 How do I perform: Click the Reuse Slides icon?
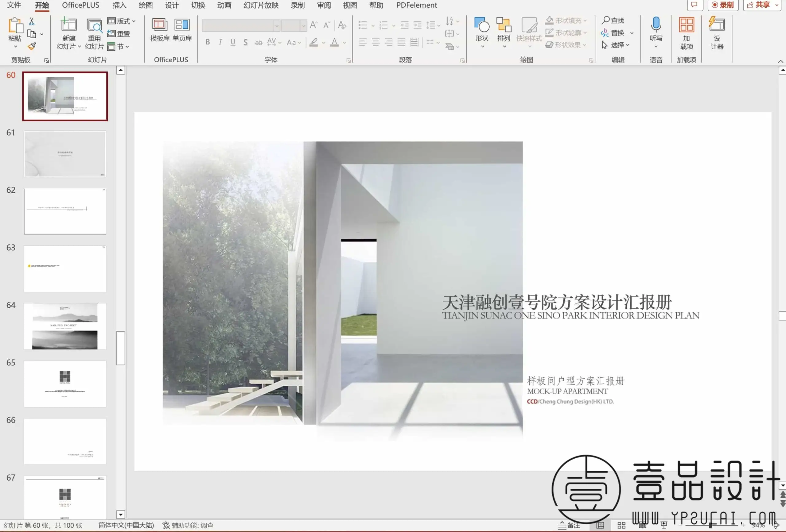click(94, 25)
